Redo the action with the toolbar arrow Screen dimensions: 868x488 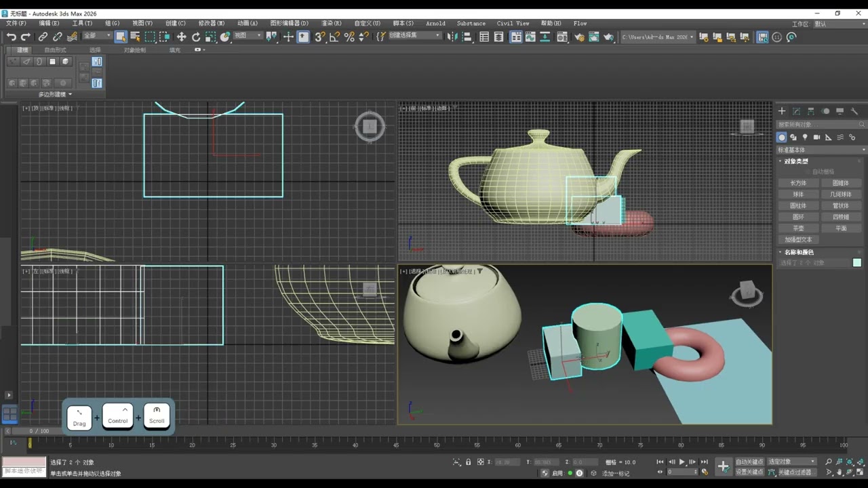[26, 37]
